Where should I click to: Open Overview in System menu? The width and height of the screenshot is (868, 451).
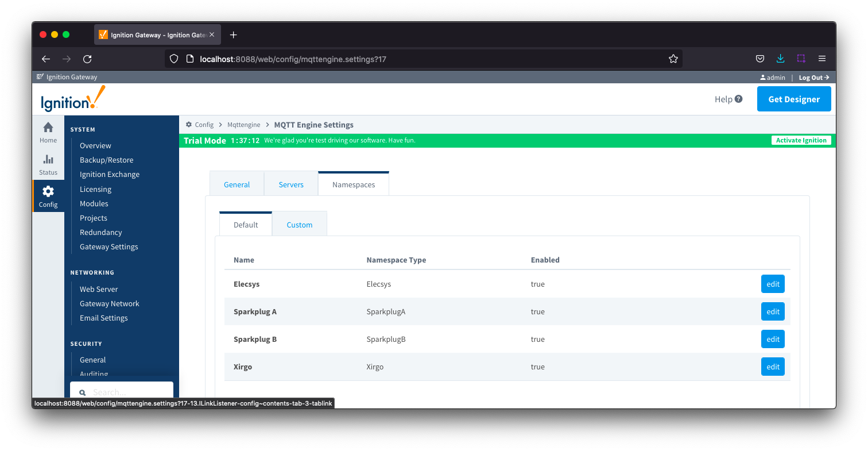point(95,145)
